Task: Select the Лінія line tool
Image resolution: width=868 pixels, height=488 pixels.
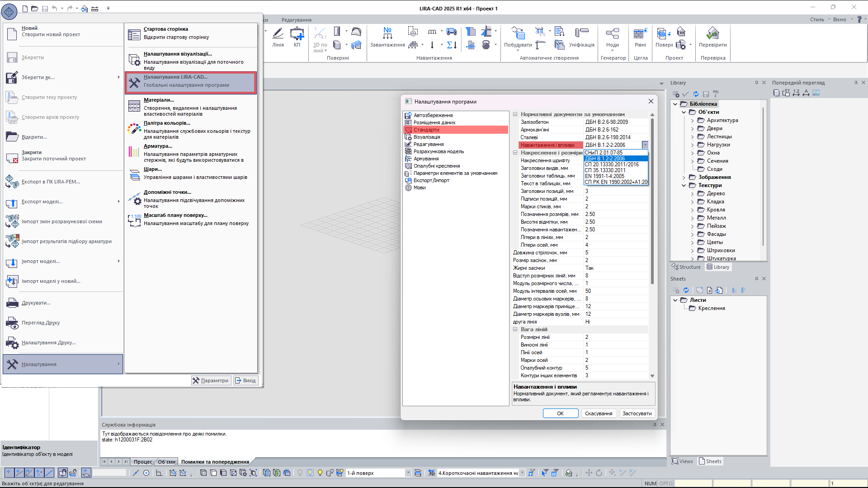Action: click(278, 34)
